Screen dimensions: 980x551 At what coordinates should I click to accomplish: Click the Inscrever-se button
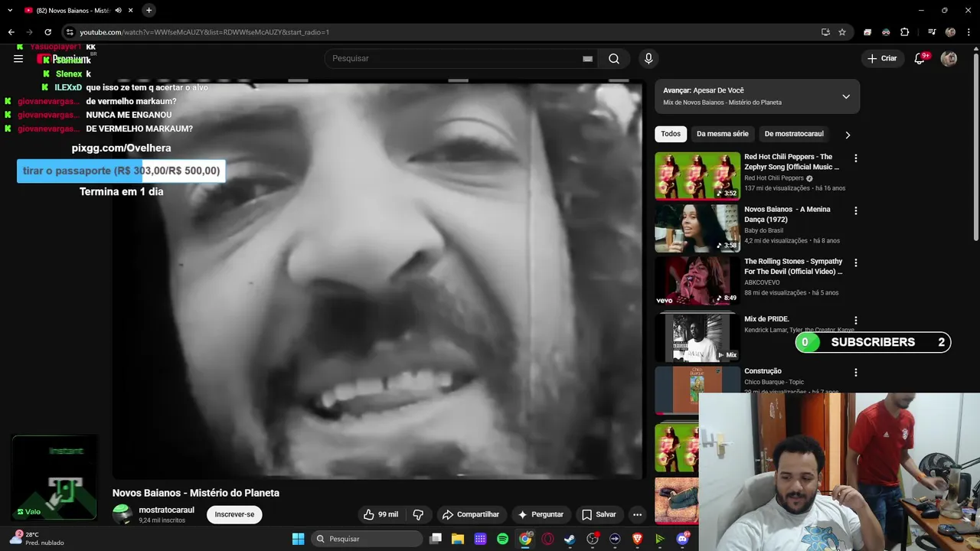(234, 514)
